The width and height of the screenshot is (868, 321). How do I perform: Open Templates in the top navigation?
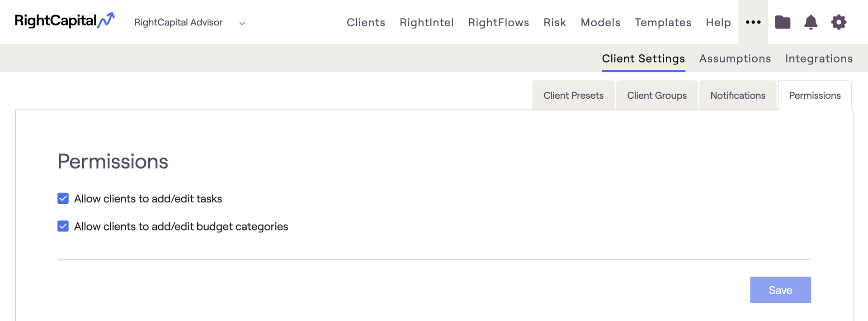click(663, 22)
